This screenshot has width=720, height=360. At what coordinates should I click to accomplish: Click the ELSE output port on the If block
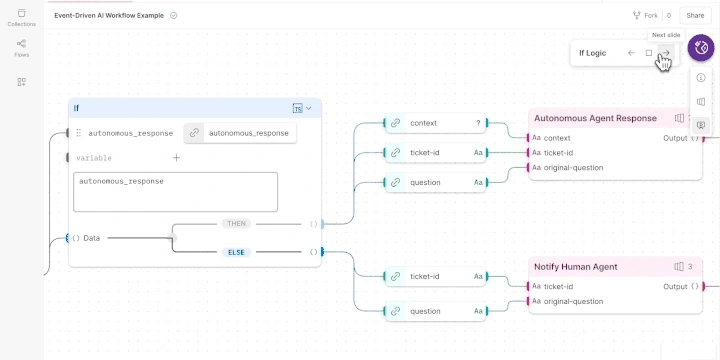coord(322,252)
